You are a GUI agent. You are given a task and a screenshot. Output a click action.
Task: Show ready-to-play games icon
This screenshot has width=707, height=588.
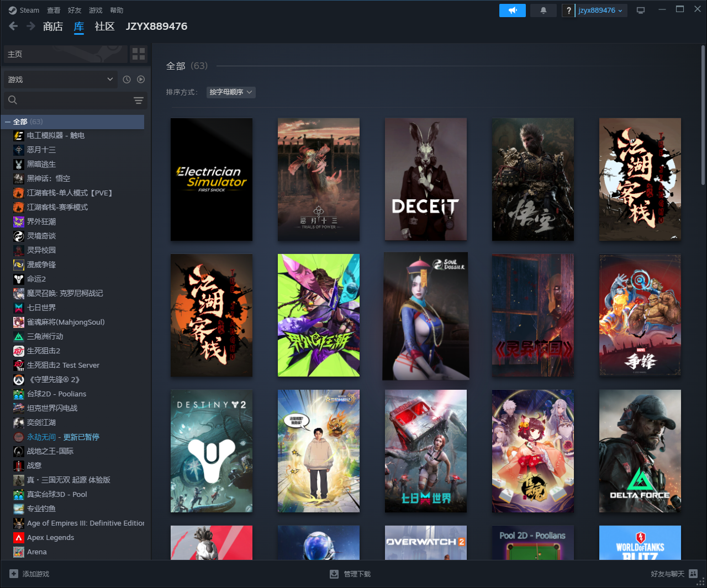click(141, 80)
